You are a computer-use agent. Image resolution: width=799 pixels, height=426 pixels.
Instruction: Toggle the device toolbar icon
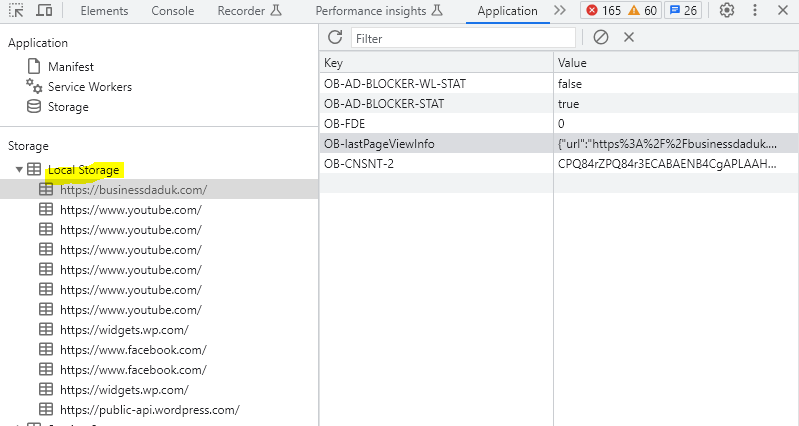click(x=44, y=11)
